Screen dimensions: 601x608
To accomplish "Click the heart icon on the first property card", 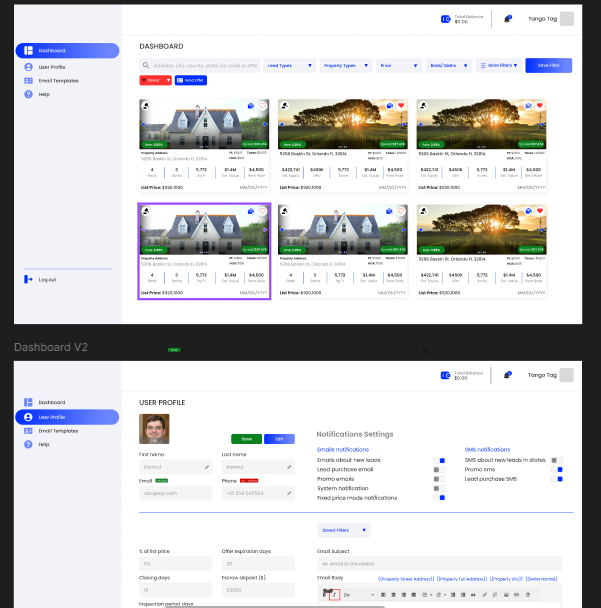I will 263,105.
